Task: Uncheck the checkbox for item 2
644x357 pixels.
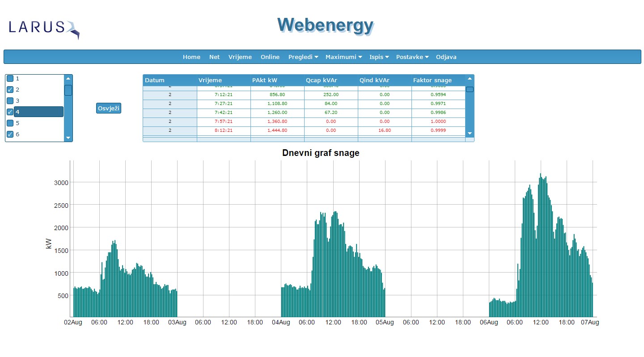Action: (x=10, y=90)
